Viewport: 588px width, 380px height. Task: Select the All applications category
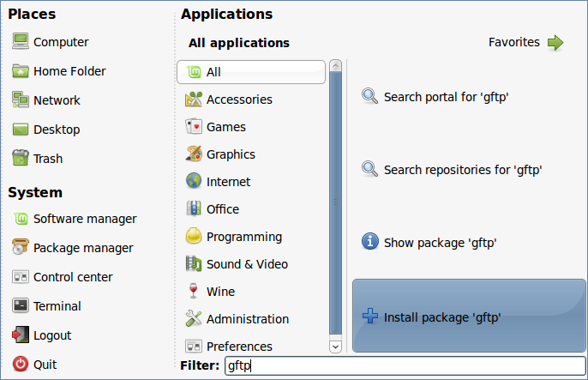251,72
